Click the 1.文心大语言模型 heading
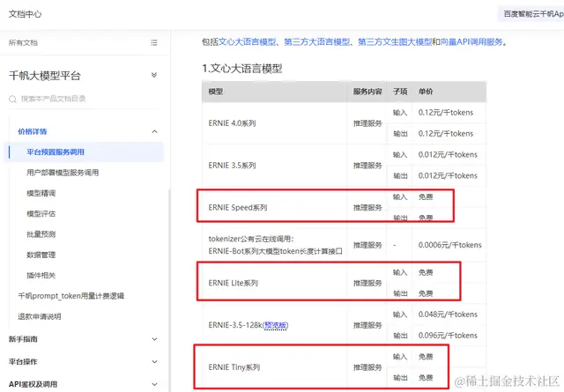This screenshot has height=392, width=564. point(242,69)
